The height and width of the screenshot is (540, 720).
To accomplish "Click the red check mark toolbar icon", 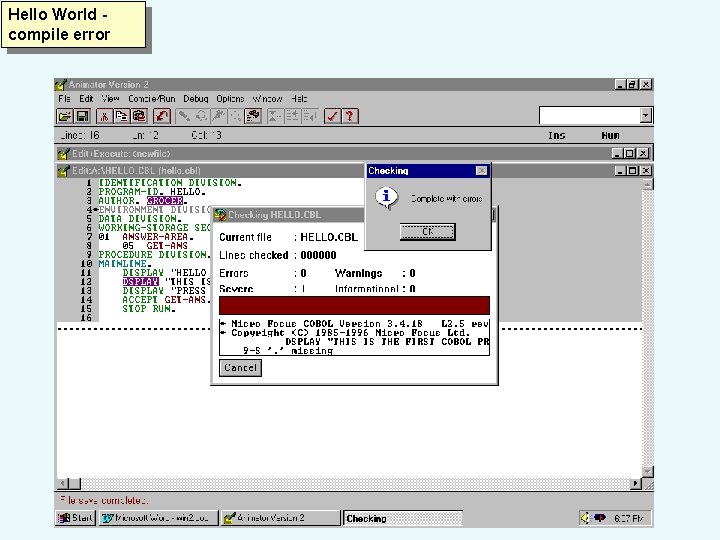I will pos(332,116).
